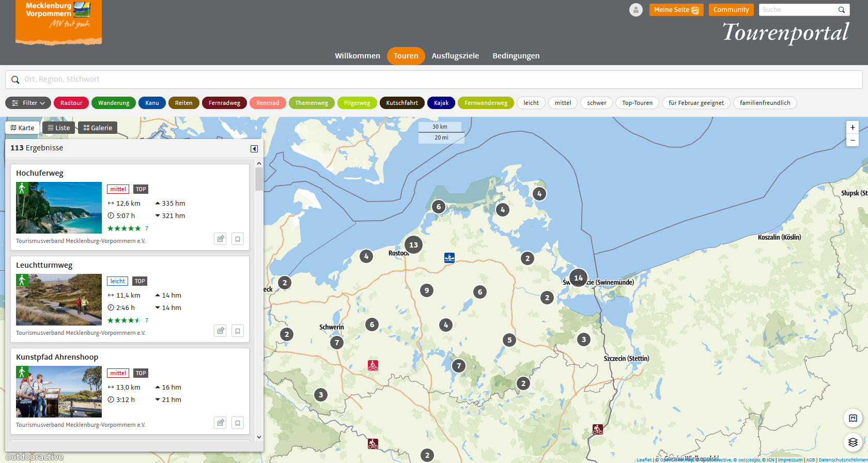Zoom in the map
Screen dimensions: 868x463
[853, 127]
